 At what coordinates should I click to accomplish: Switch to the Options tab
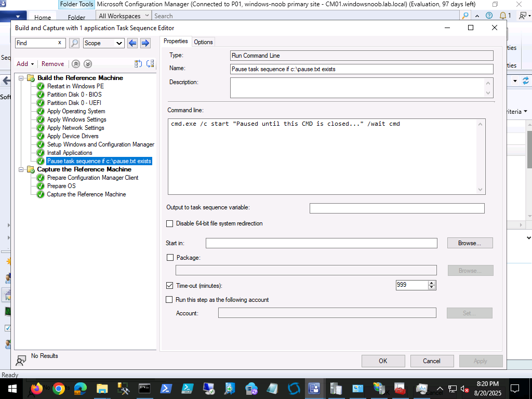point(203,42)
